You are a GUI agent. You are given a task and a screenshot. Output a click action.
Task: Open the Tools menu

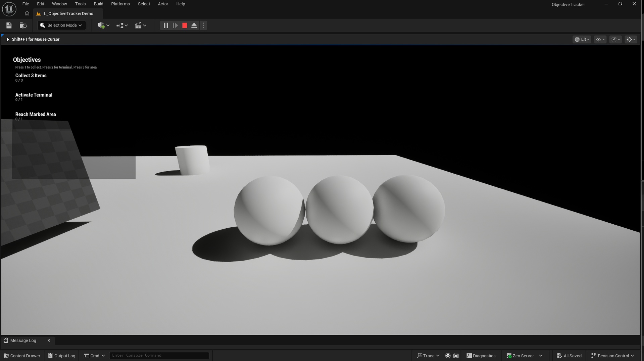(x=80, y=4)
